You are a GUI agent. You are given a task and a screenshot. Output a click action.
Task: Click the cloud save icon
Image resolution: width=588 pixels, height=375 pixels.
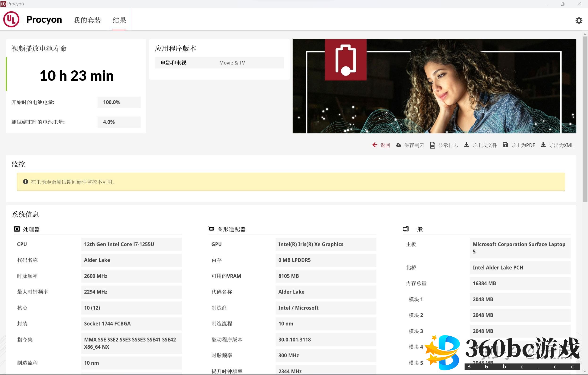(x=399, y=145)
